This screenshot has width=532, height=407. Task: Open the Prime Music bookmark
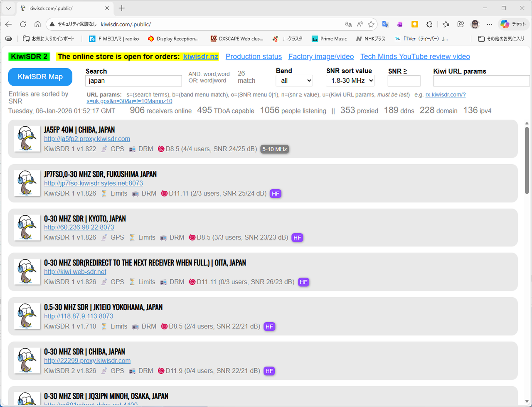329,39
